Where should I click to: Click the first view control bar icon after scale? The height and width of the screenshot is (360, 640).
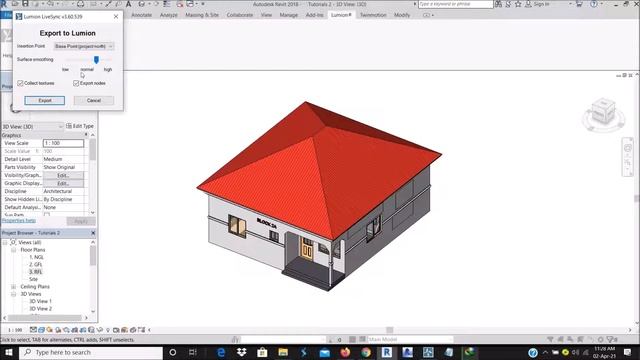(33, 329)
